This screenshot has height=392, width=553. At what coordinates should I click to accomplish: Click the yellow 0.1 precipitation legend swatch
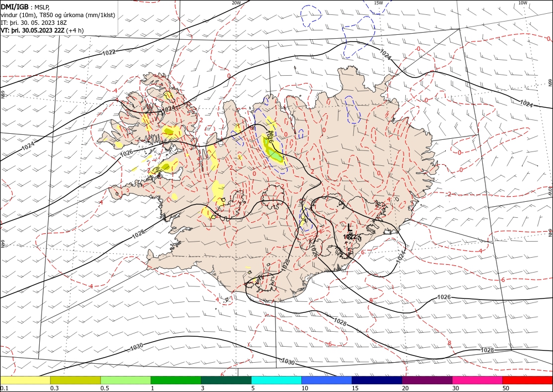[25, 380]
